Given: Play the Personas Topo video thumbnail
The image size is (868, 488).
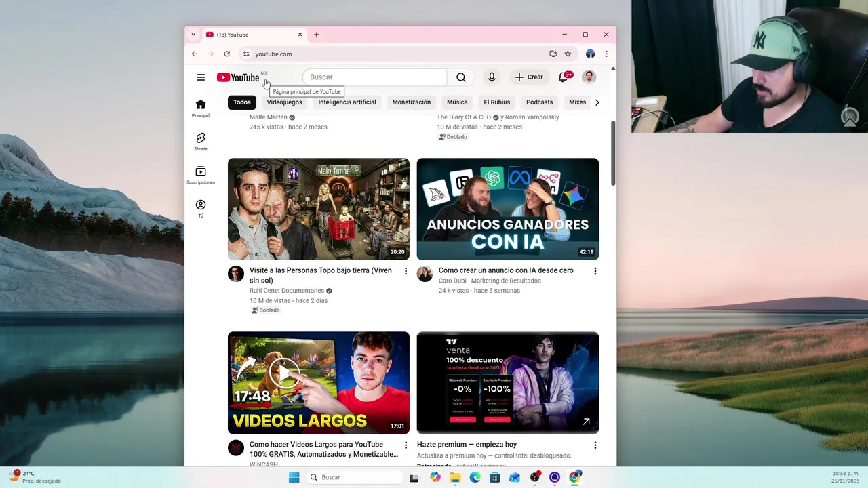Looking at the screenshot, I should coord(319,209).
